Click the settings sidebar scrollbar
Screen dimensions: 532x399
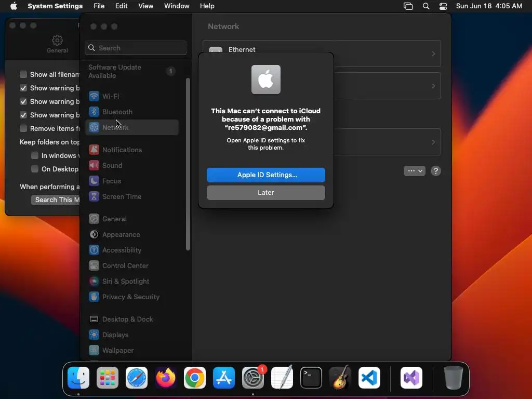(x=188, y=164)
